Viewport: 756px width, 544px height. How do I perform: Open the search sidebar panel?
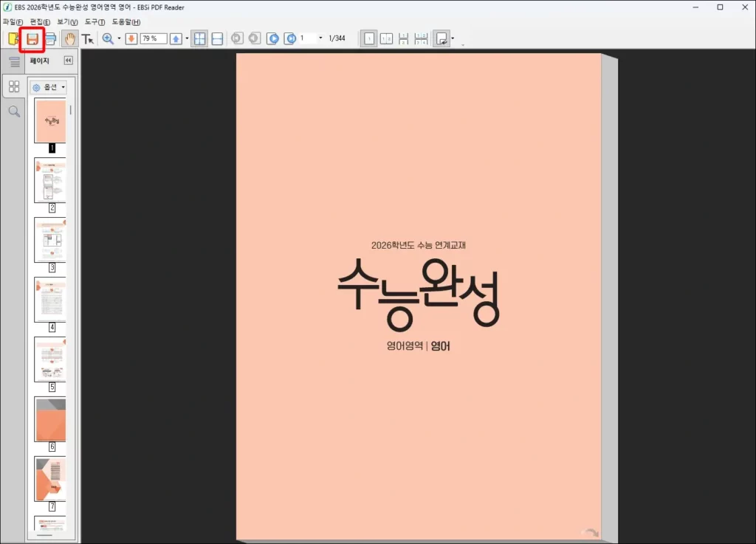point(15,111)
